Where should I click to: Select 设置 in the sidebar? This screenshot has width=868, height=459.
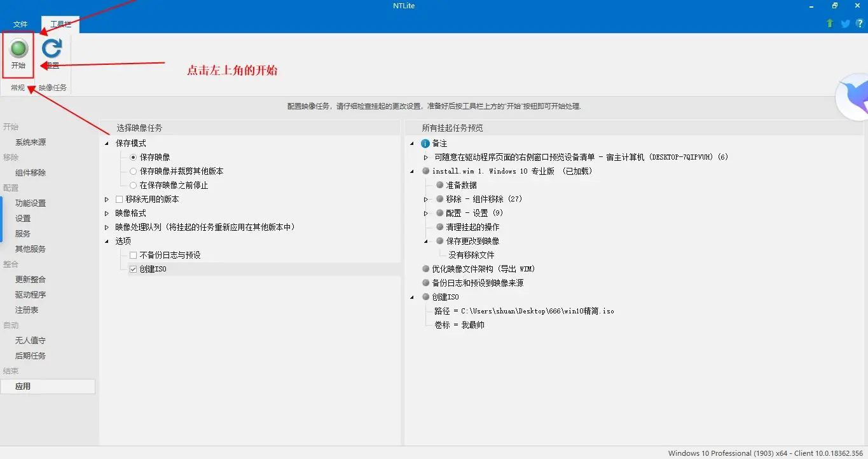tap(23, 219)
